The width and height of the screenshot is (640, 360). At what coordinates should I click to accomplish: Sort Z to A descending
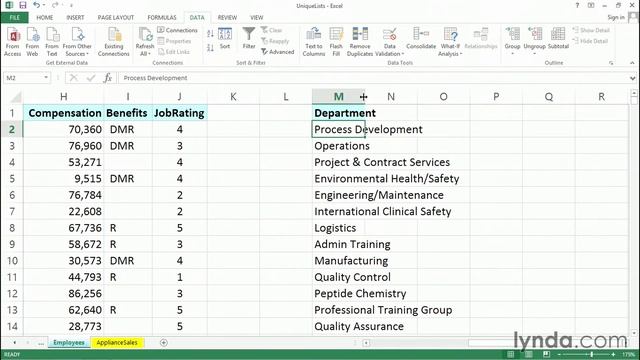210,48
